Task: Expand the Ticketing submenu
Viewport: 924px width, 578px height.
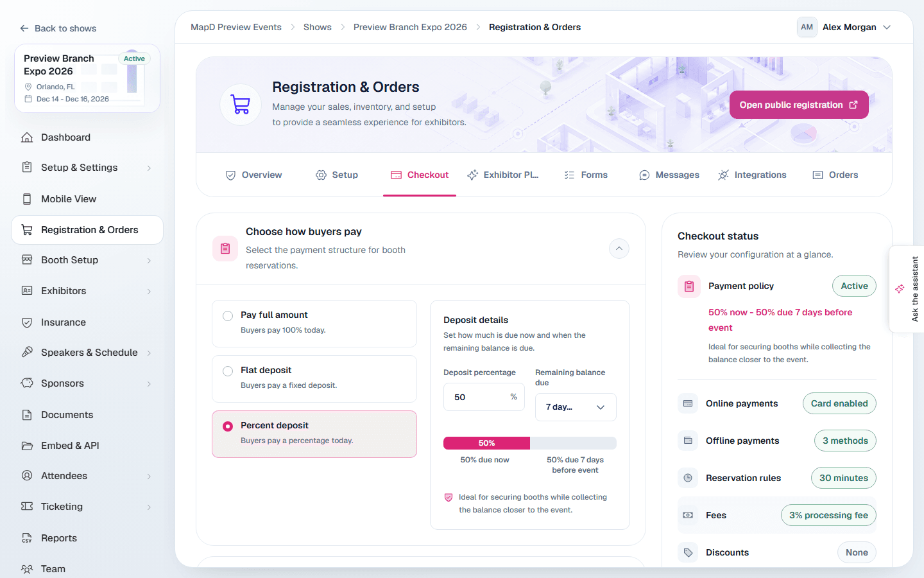Action: pos(87,507)
